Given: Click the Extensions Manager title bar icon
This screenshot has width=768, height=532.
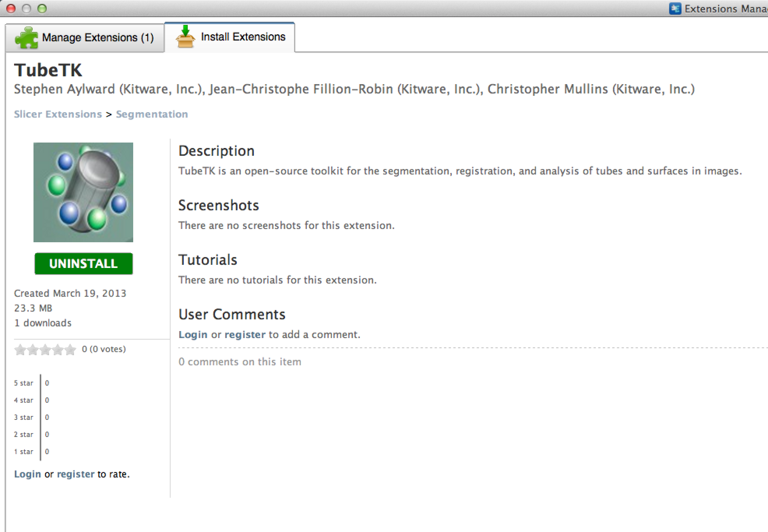Looking at the screenshot, I should coord(675,9).
